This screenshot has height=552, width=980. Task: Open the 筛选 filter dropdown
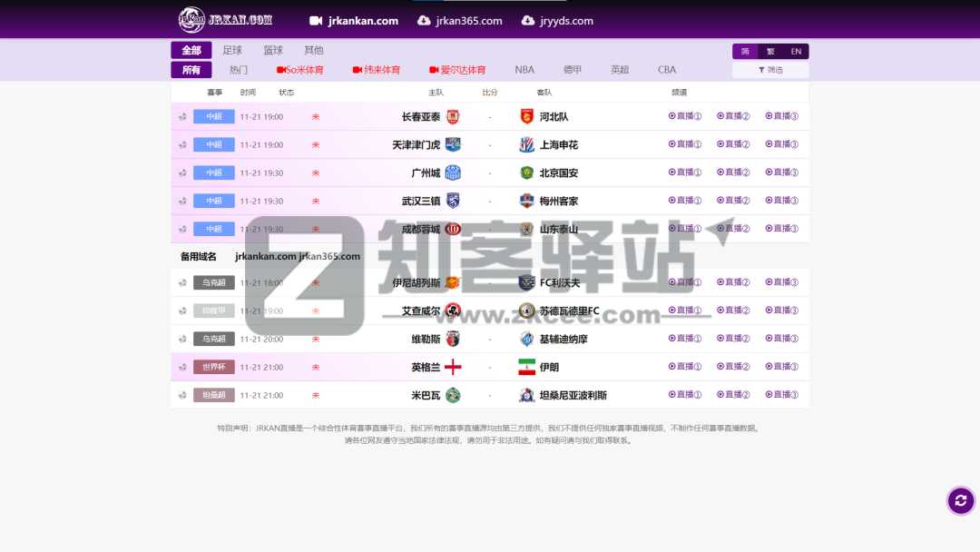(x=769, y=69)
